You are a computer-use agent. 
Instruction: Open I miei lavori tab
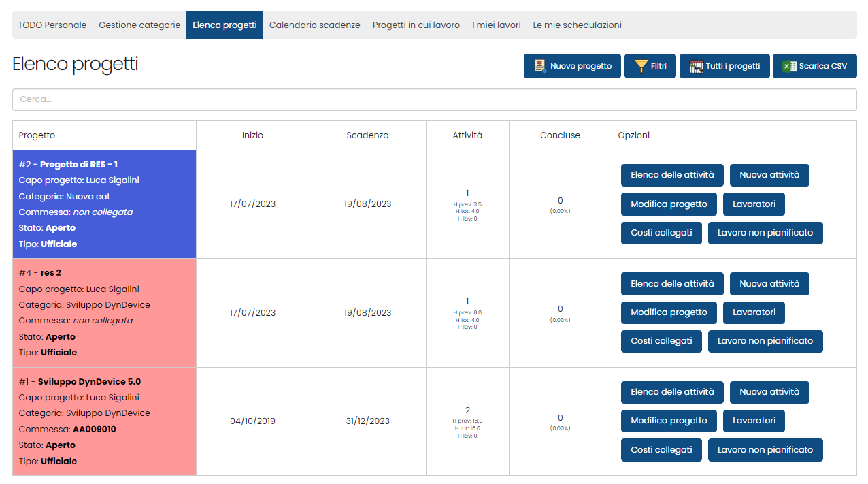tap(497, 25)
